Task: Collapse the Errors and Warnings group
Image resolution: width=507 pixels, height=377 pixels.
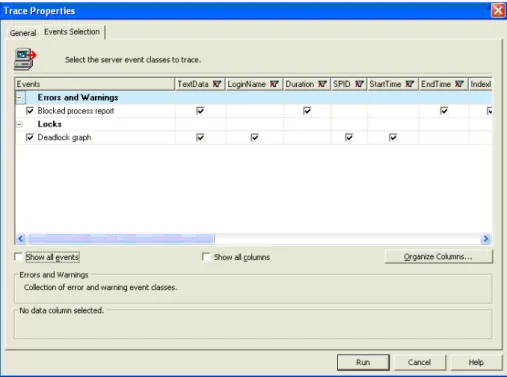Action: pos(20,97)
